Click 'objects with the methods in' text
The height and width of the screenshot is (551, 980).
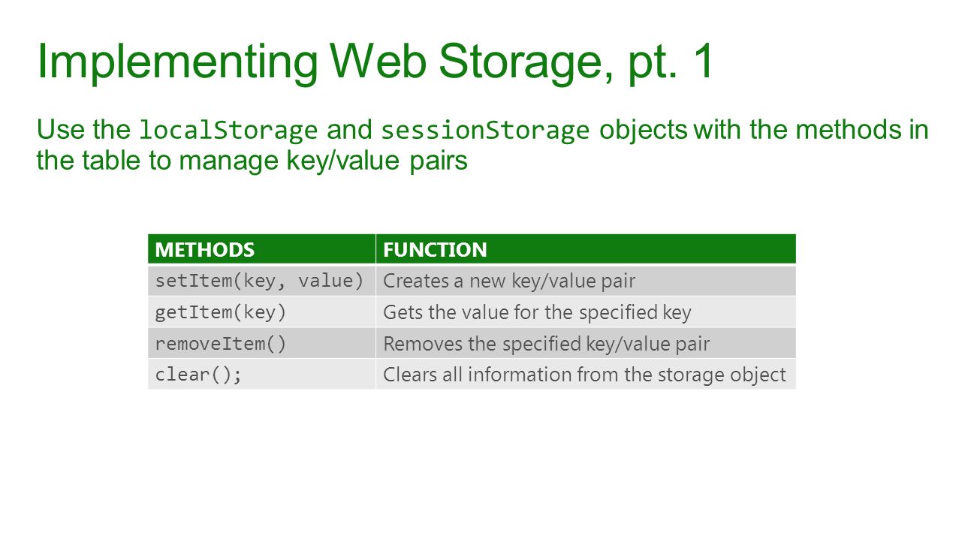pos(764,131)
